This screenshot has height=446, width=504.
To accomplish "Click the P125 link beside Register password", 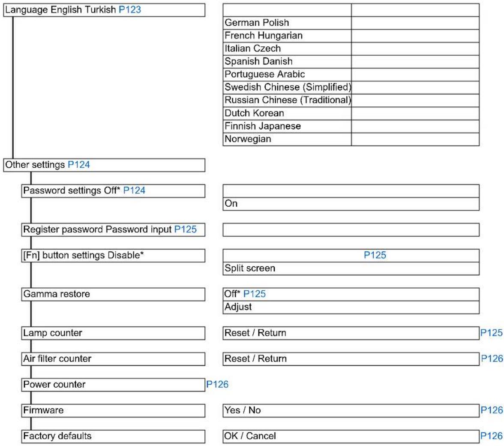I will click(x=186, y=229).
